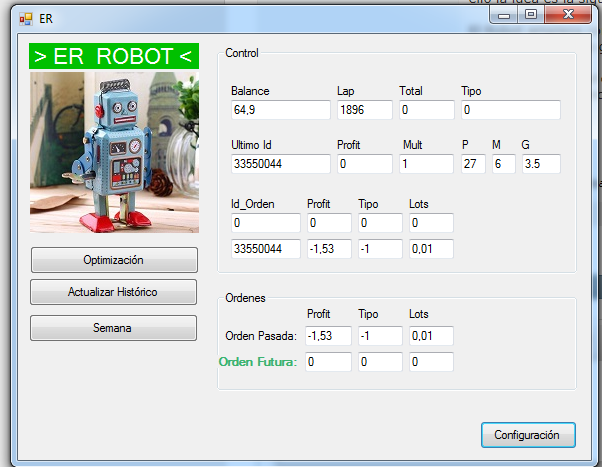This screenshot has width=602, height=467.
Task: Click Orden Futura Profit field
Action: (x=328, y=362)
